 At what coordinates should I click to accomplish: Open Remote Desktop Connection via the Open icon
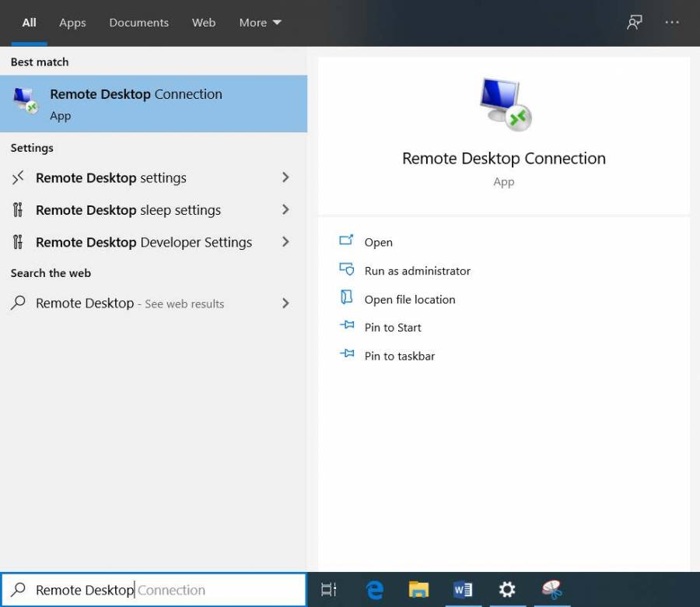click(x=347, y=241)
